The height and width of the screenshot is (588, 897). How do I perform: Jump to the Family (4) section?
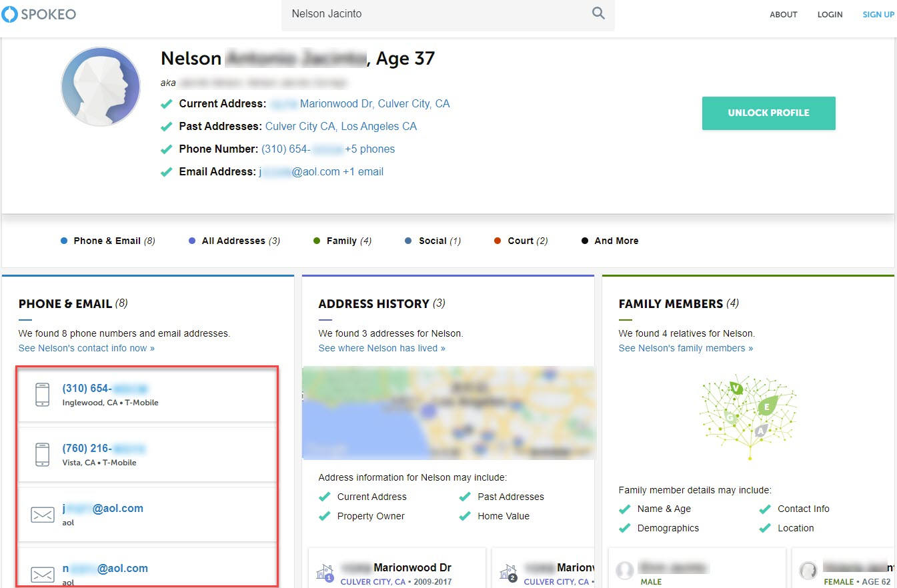[342, 241]
